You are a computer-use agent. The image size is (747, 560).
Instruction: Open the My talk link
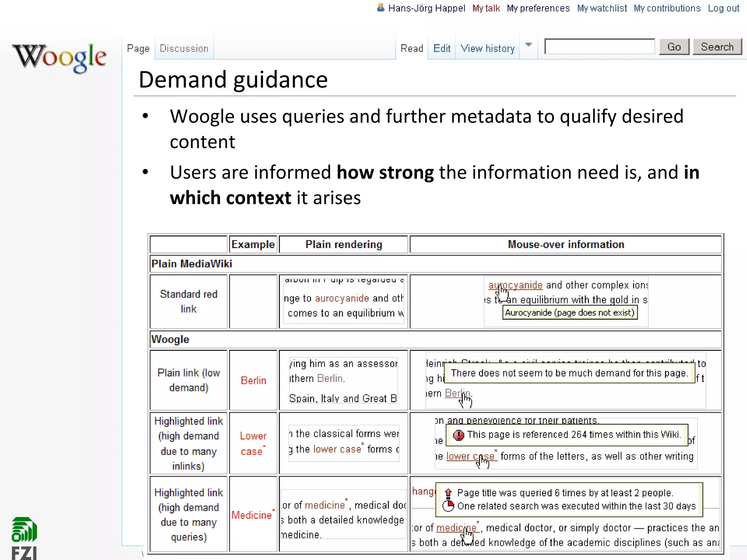[486, 8]
